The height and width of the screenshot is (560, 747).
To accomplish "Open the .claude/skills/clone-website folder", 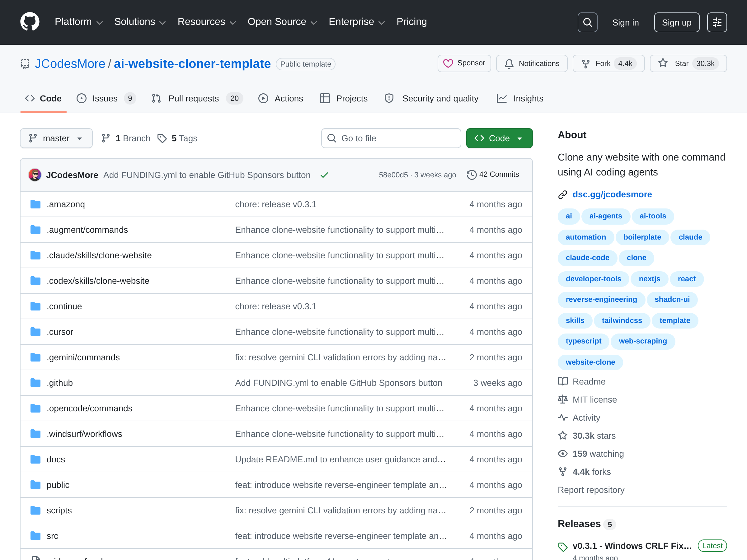I will click(99, 255).
